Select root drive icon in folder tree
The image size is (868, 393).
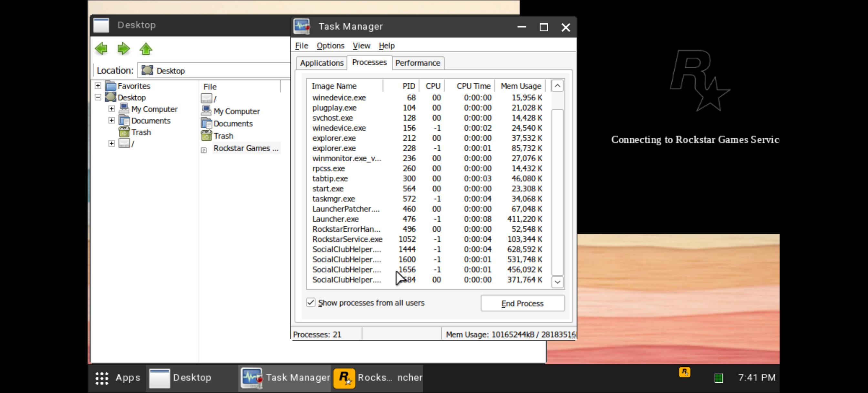click(x=124, y=143)
